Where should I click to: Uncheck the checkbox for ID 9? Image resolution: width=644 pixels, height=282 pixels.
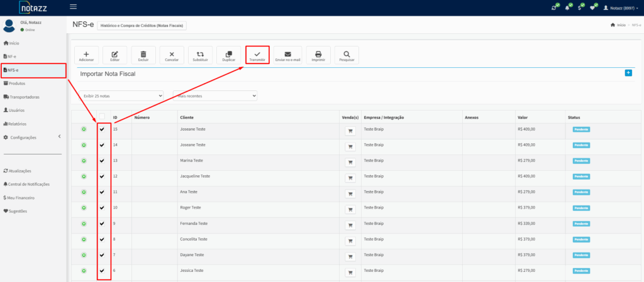(x=102, y=224)
